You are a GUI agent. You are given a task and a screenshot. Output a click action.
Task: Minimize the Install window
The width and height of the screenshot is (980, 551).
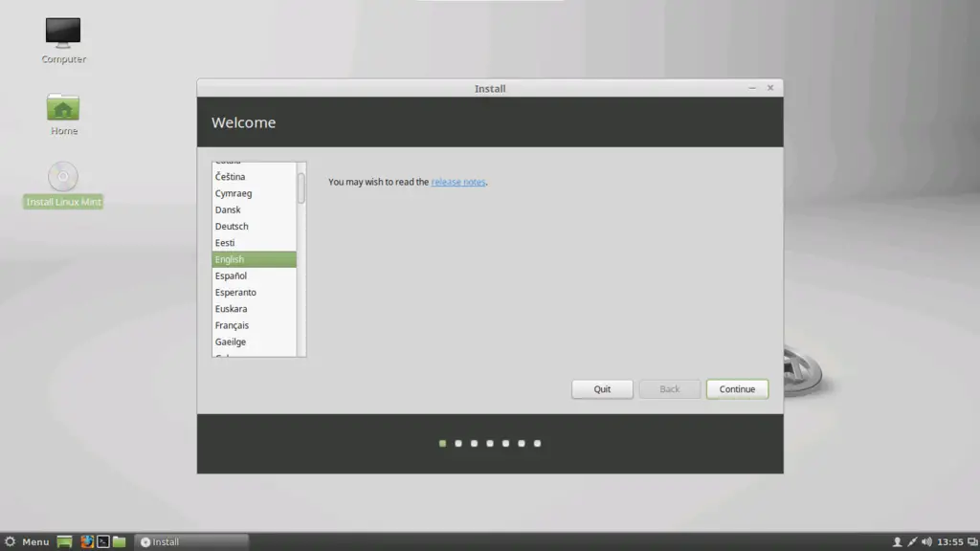[752, 88]
